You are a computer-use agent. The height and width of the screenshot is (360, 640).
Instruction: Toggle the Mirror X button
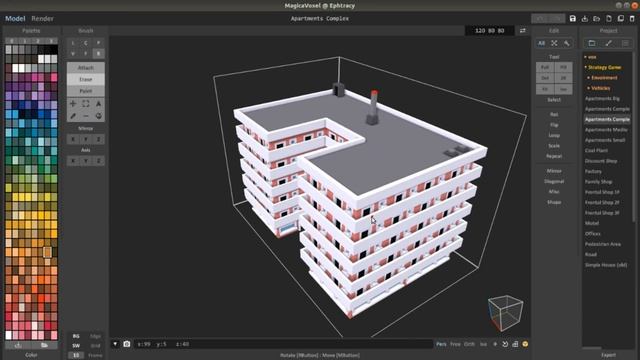(x=73, y=139)
